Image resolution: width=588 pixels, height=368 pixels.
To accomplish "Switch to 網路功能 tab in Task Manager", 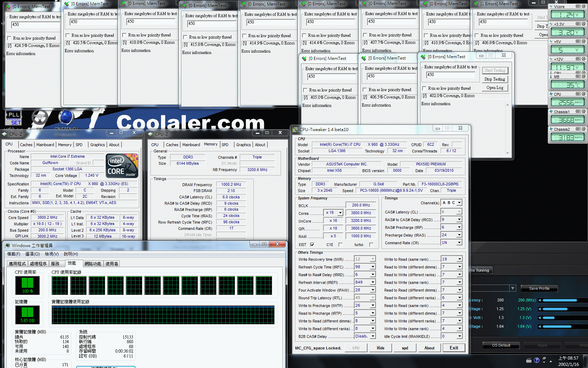I will pyautogui.click(x=93, y=264).
